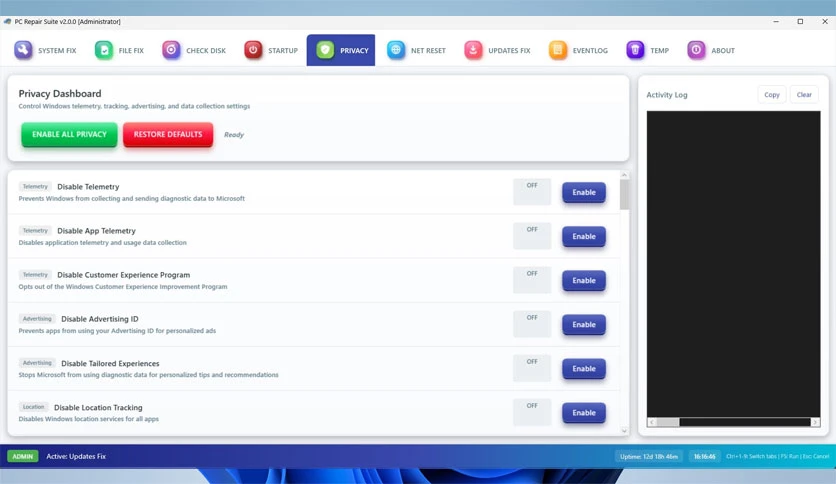Click the 'Disable Customer Experience Program' title
Image resolution: width=836 pixels, height=484 pixels.
(x=123, y=275)
